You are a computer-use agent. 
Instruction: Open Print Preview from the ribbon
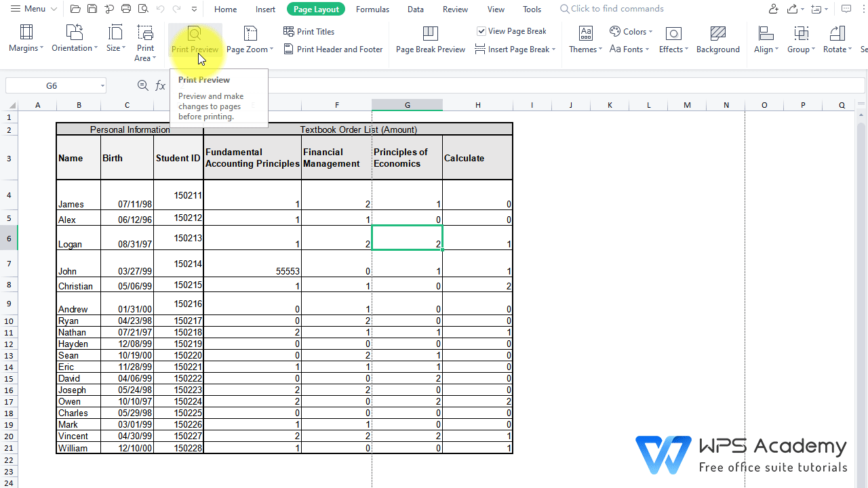point(195,41)
